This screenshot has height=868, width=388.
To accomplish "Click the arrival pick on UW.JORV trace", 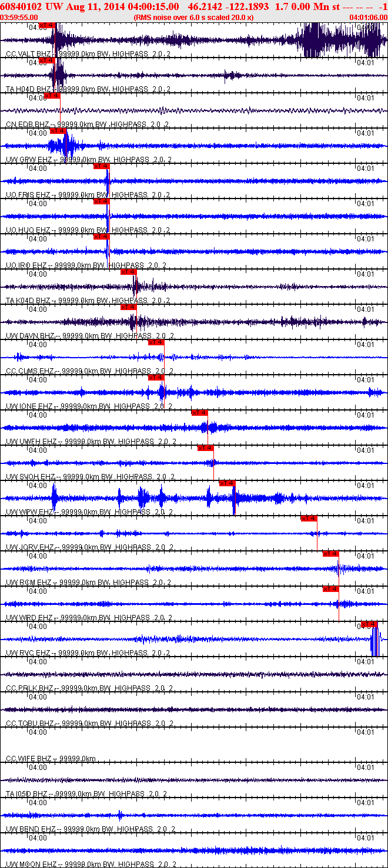I will click(309, 519).
